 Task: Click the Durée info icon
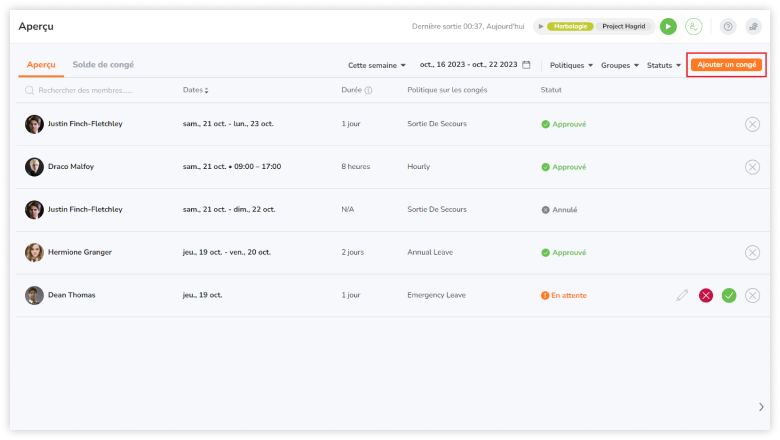tap(368, 90)
